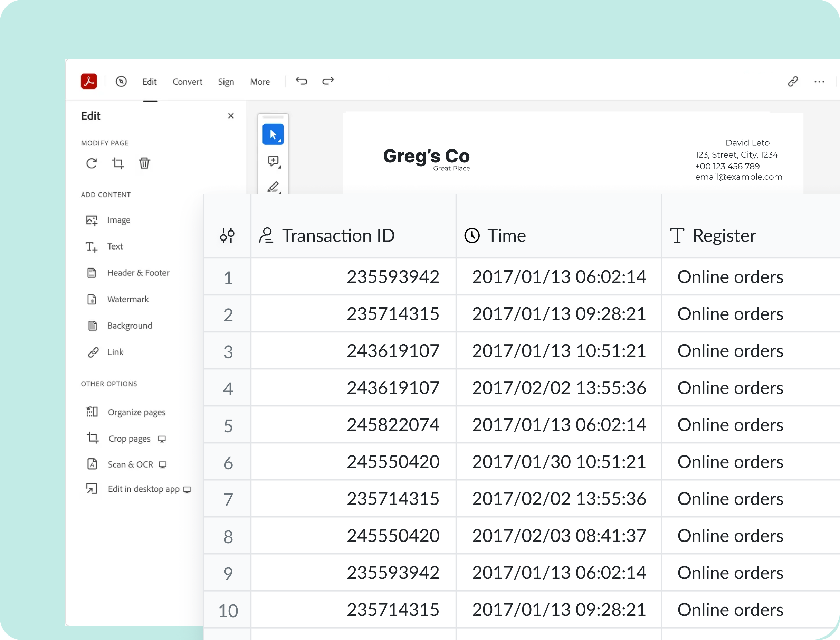Open the Sign menu

[x=226, y=82]
